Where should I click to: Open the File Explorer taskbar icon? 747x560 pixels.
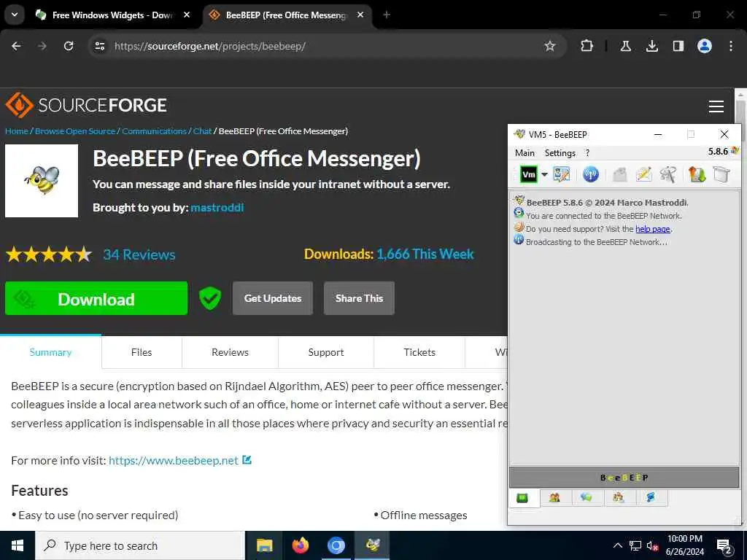pyautogui.click(x=264, y=545)
